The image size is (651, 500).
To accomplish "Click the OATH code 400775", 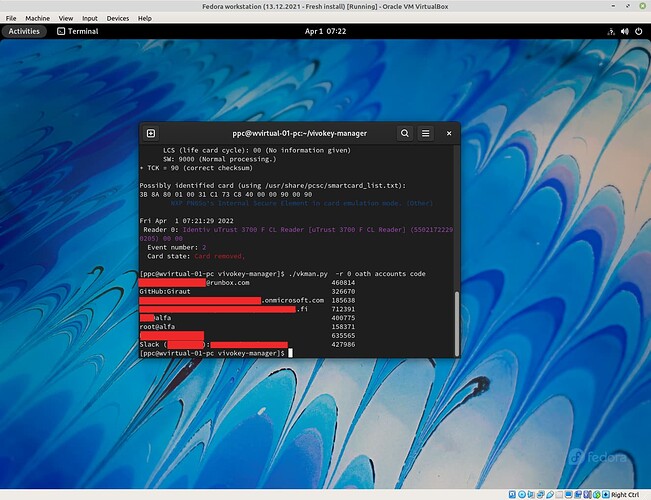I will pos(343,318).
